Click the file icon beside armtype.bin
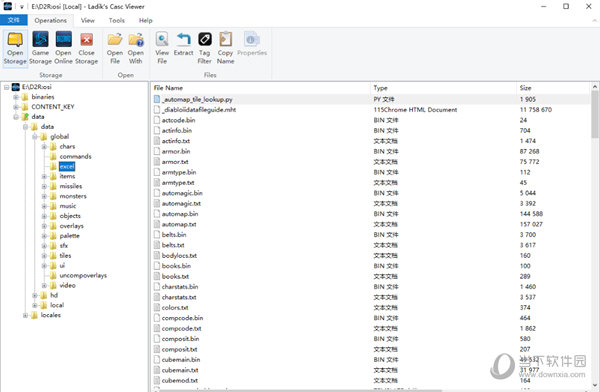Screen dimensions: 600x392 pos(157,172)
